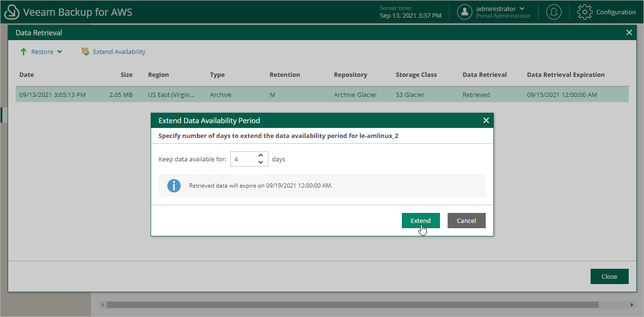Click the 09/15/2021 12:00:00 AM expiration cell
Screen dimensions: 644x317
(562, 95)
